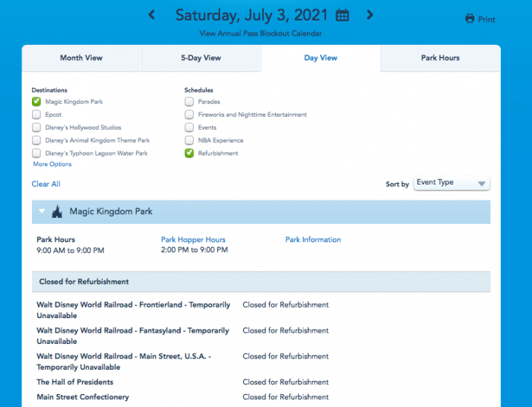
Task: Tick the Fireworks and Nighttime Entertainment checkbox
Action: coord(189,115)
